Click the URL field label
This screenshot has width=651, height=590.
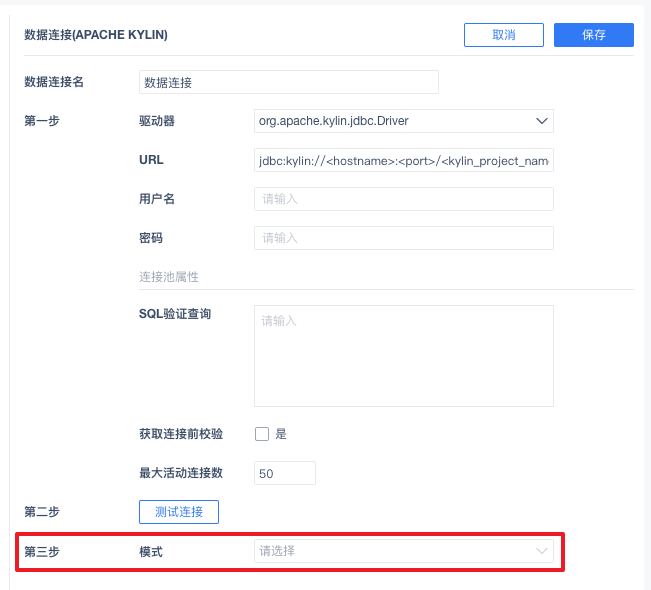(x=151, y=160)
